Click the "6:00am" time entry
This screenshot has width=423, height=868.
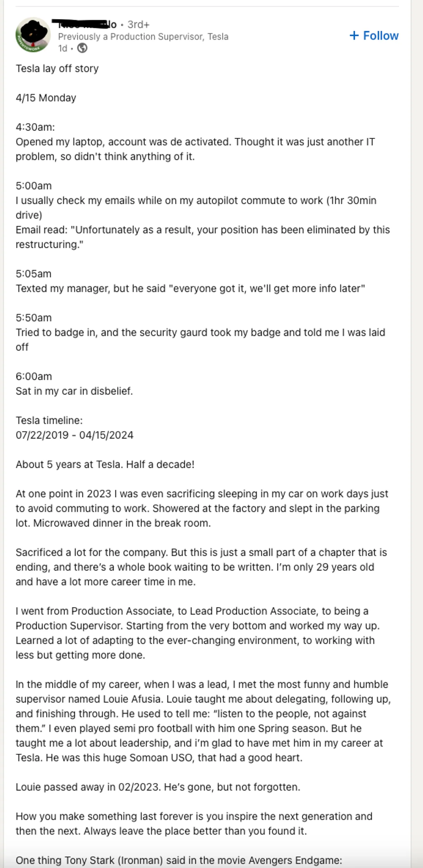pos(33,376)
